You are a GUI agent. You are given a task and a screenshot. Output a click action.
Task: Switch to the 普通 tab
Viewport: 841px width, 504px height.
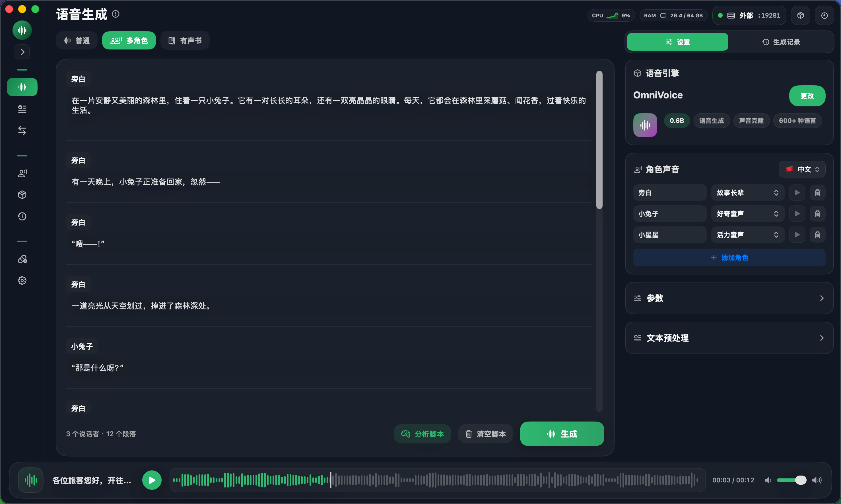coord(77,41)
